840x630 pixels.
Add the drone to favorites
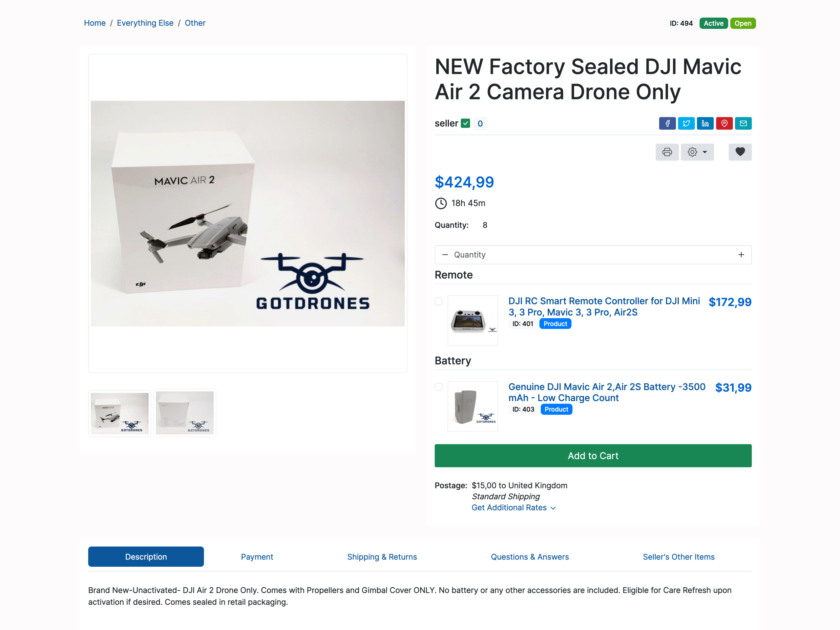740,152
